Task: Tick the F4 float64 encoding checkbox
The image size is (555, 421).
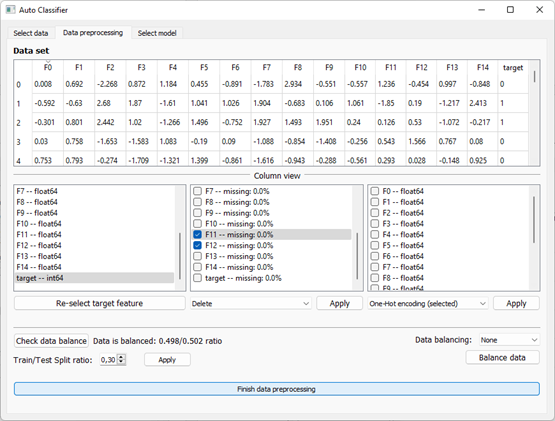Action: [374, 234]
